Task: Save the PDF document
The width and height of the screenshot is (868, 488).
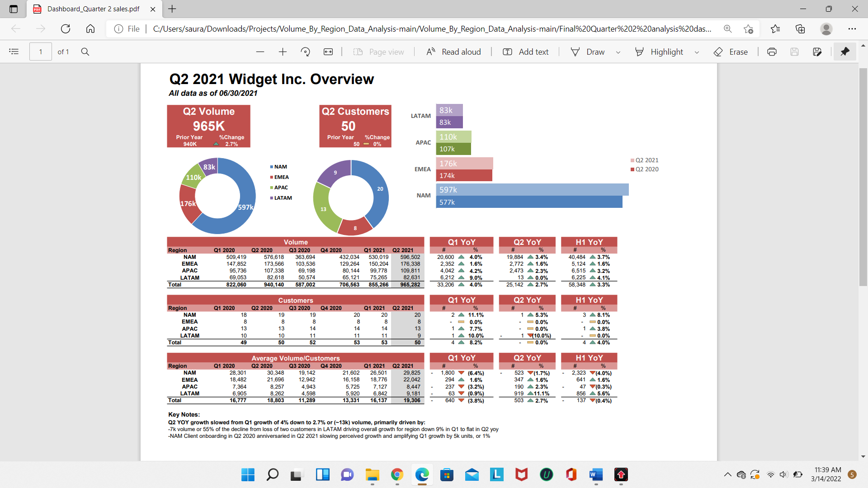Action: pyautogui.click(x=795, y=52)
